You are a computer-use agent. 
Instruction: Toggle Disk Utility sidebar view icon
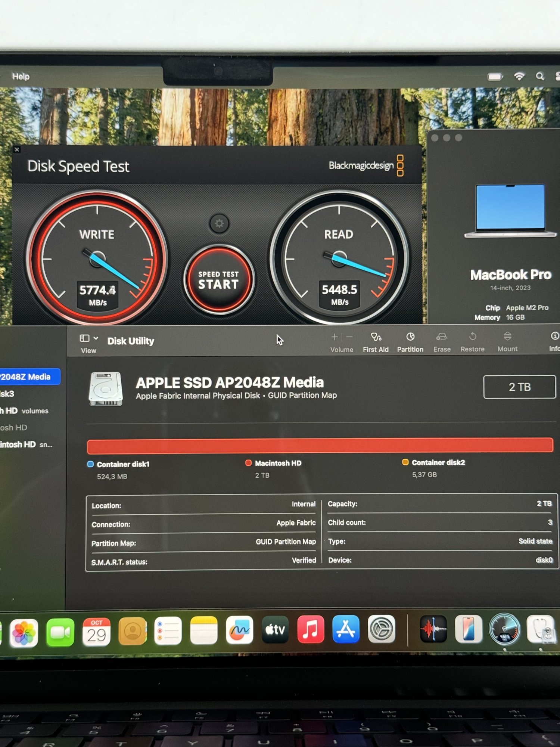click(x=85, y=338)
